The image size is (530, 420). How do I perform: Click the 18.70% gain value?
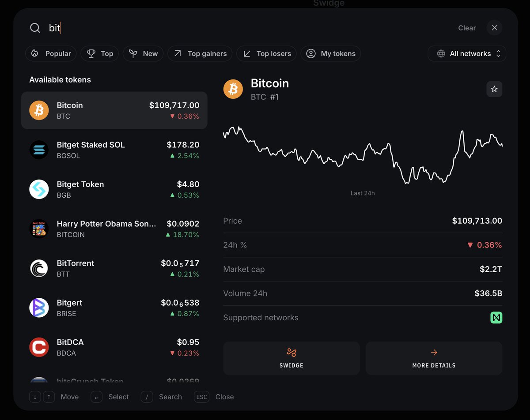pos(182,235)
